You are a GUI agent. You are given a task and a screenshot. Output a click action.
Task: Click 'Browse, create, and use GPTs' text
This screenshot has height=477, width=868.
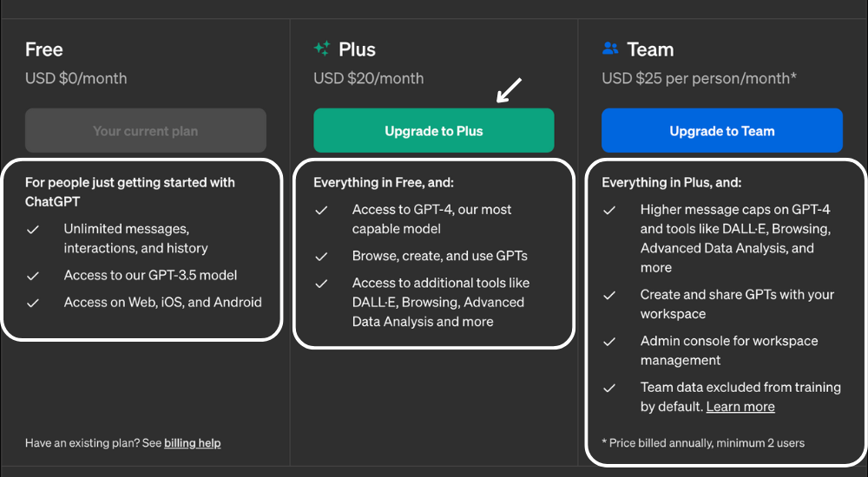pyautogui.click(x=439, y=256)
